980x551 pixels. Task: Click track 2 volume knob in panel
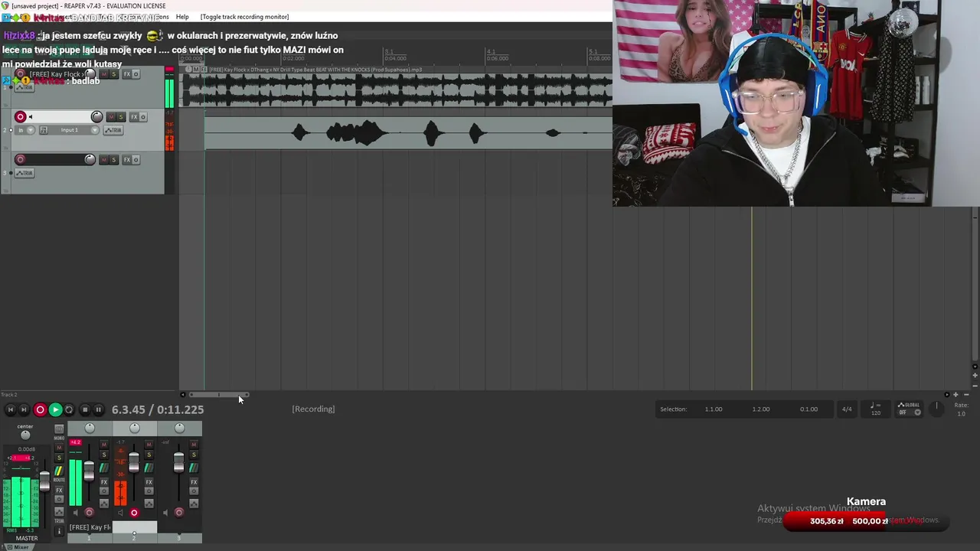tap(96, 116)
